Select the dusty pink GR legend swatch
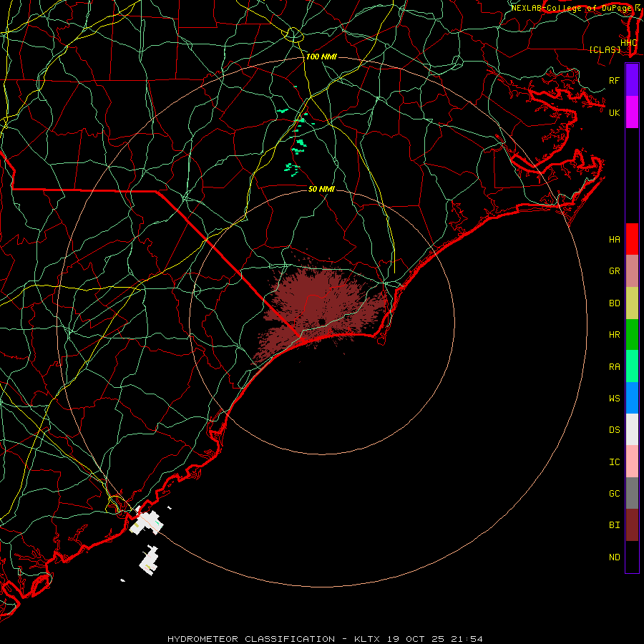The width and height of the screenshot is (644, 644). point(632,271)
